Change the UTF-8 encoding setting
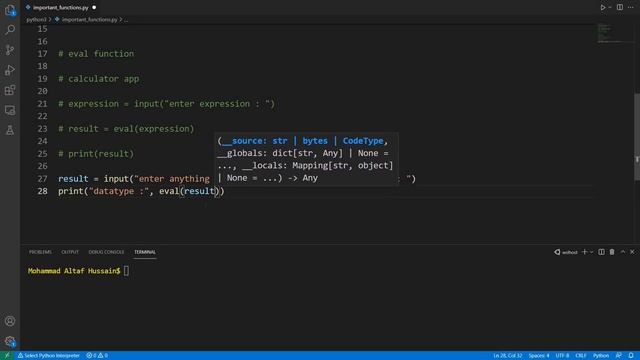Image resolution: width=640 pixels, height=360 pixels. pyautogui.click(x=562, y=356)
